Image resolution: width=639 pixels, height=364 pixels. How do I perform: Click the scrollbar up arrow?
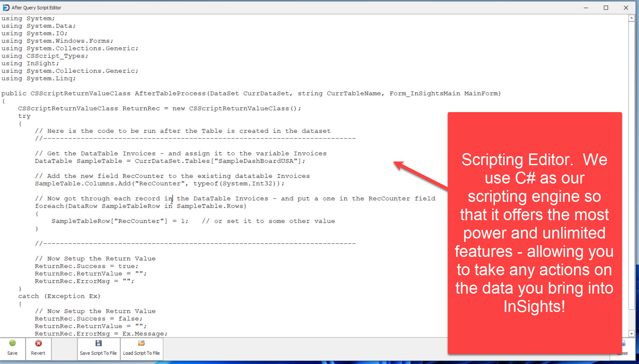coord(631,18)
